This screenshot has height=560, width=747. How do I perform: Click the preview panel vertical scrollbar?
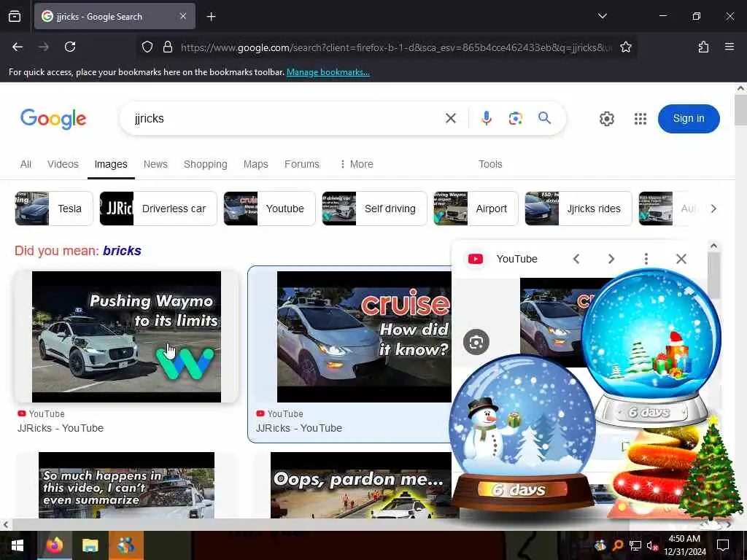(x=713, y=276)
